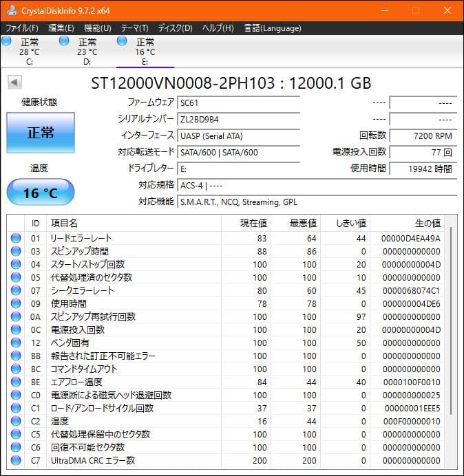
Task: Click status orb for 0A スピンアップ再試行回数
Action: pyautogui.click(x=16, y=316)
